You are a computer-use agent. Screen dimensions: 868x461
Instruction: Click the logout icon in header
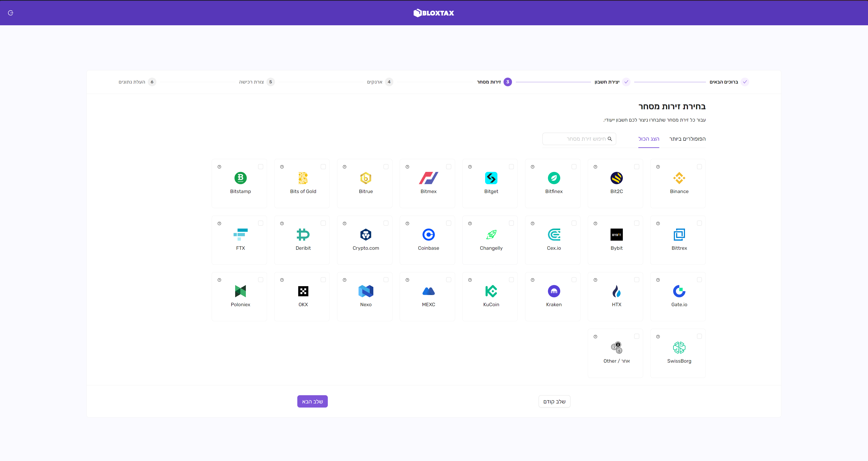(10, 13)
